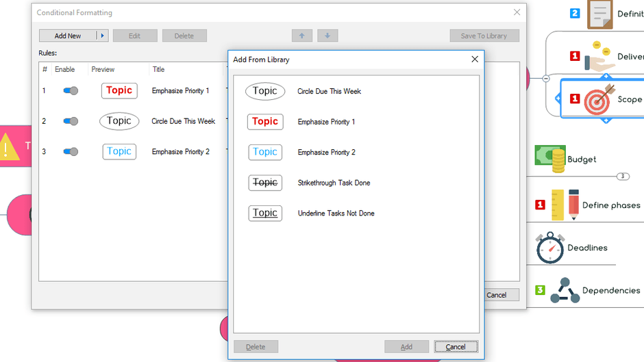Click the move rule up arrow
The image size is (644, 362).
pyautogui.click(x=302, y=36)
